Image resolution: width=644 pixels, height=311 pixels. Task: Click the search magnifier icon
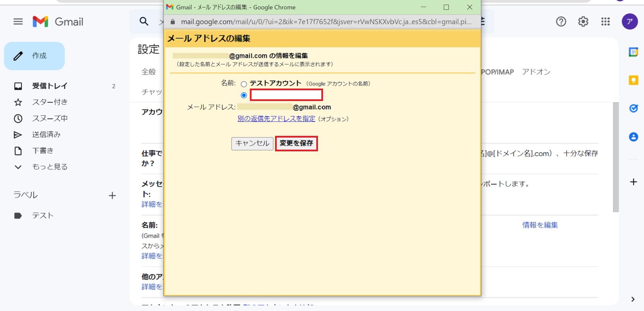click(144, 21)
